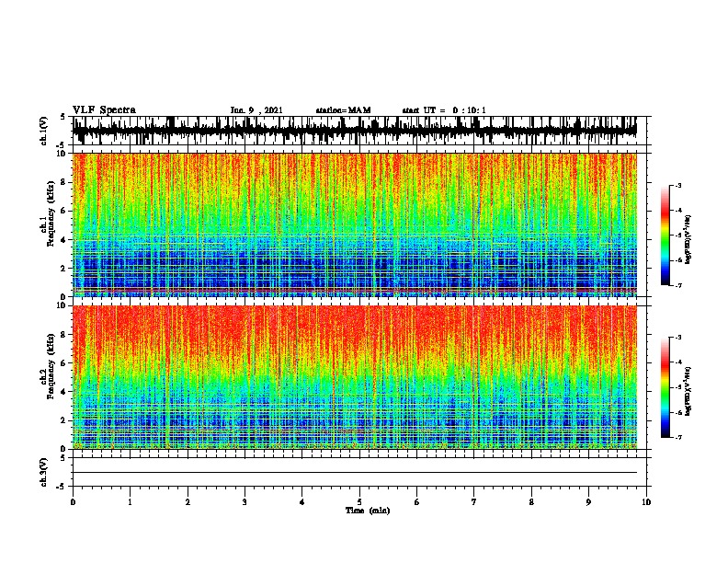Click the "-3" label on ch.1 colorbar
Viewport: 728px width, 563px height.
(x=677, y=186)
